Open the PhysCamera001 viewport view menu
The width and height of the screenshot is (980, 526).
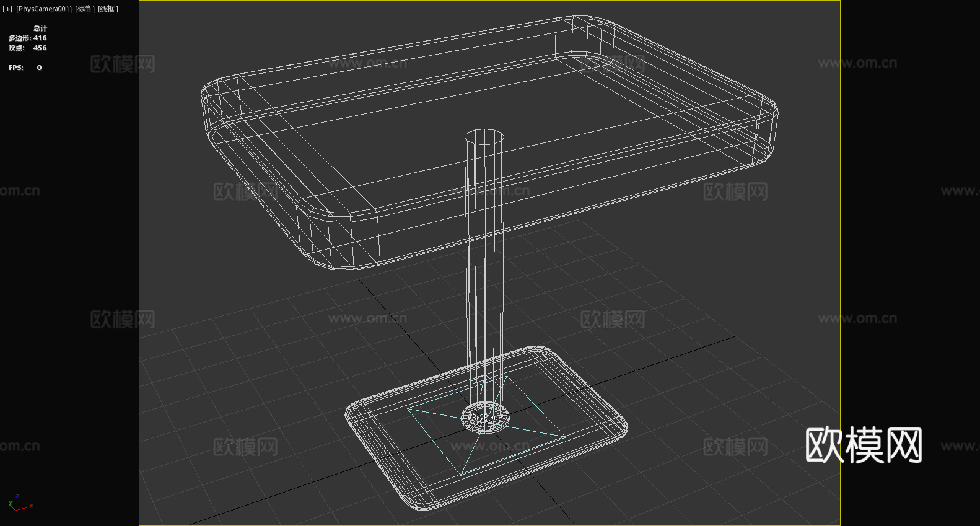pos(44,9)
